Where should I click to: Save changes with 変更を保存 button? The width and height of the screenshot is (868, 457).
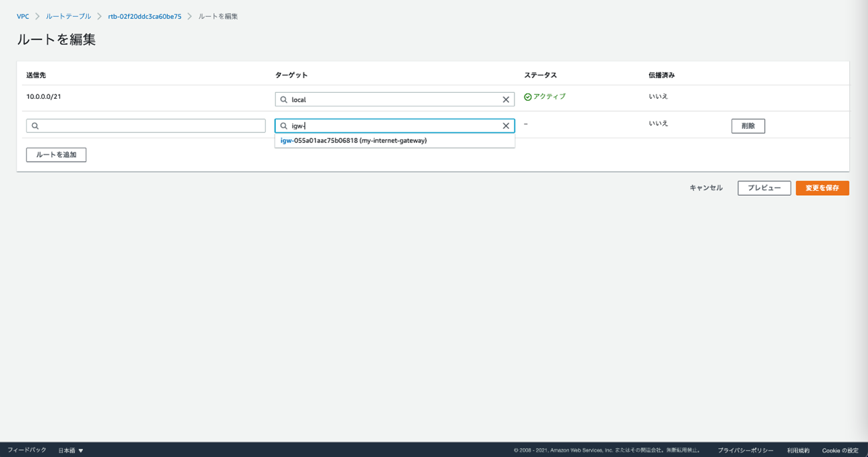click(822, 188)
